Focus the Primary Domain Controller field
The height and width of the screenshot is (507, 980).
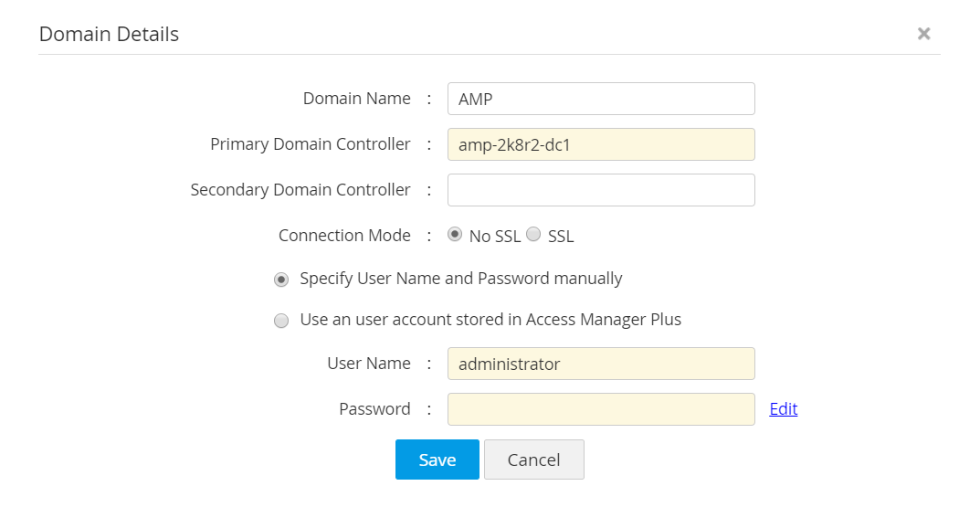[600, 144]
